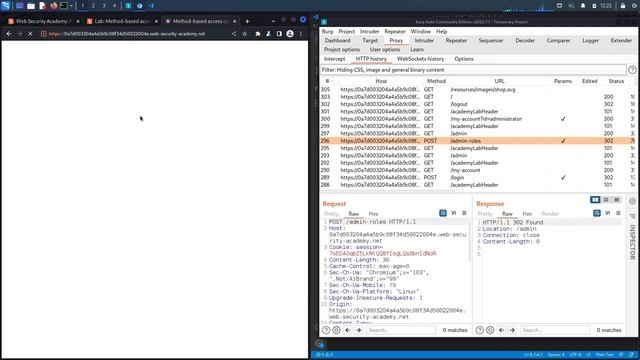Toggle the response message wrap icon

pyautogui.click(x=597, y=213)
